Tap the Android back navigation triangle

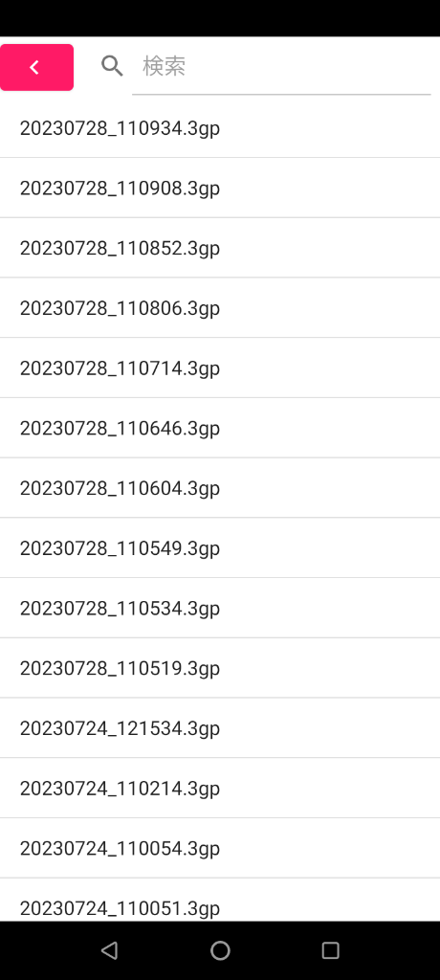(x=109, y=950)
